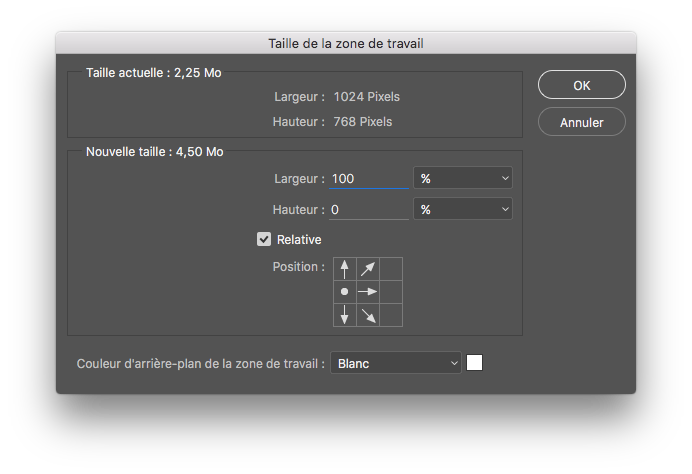Open the Largeur unit dropdown

[x=463, y=178]
